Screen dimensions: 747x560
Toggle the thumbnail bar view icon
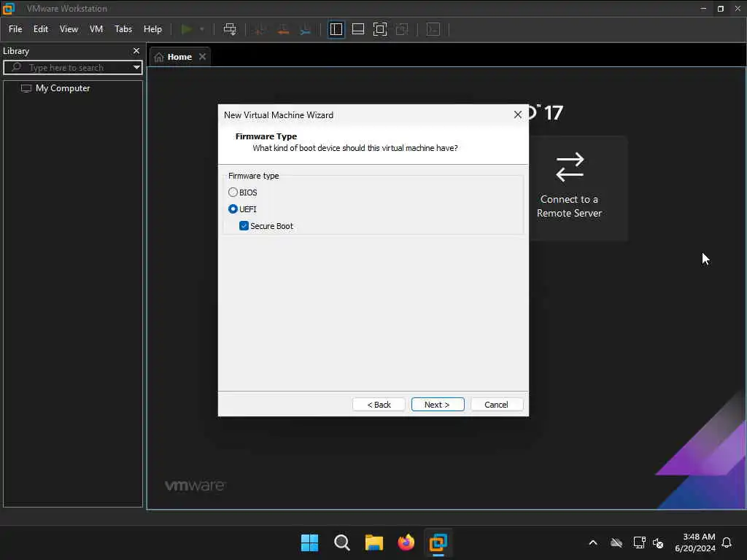[357, 29]
